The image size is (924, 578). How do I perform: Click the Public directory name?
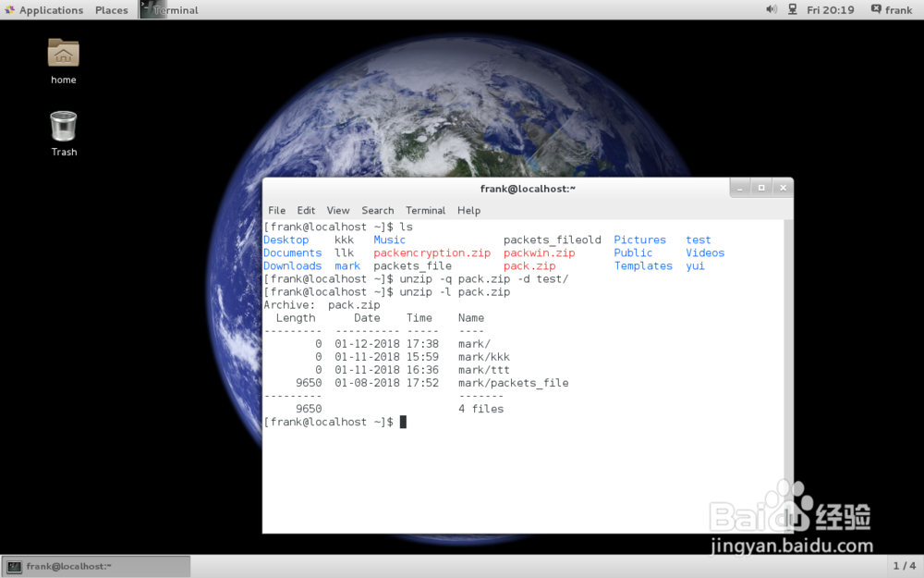click(634, 253)
